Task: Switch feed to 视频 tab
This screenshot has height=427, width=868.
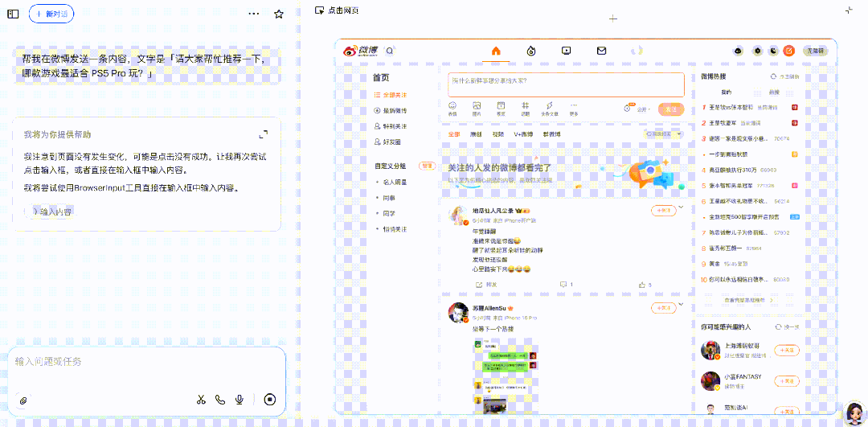Action: pos(497,134)
